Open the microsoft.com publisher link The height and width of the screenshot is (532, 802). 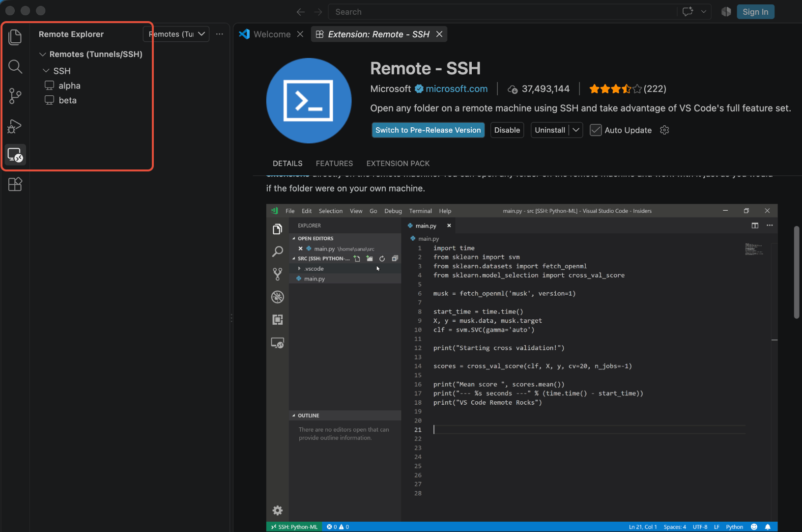457,89
